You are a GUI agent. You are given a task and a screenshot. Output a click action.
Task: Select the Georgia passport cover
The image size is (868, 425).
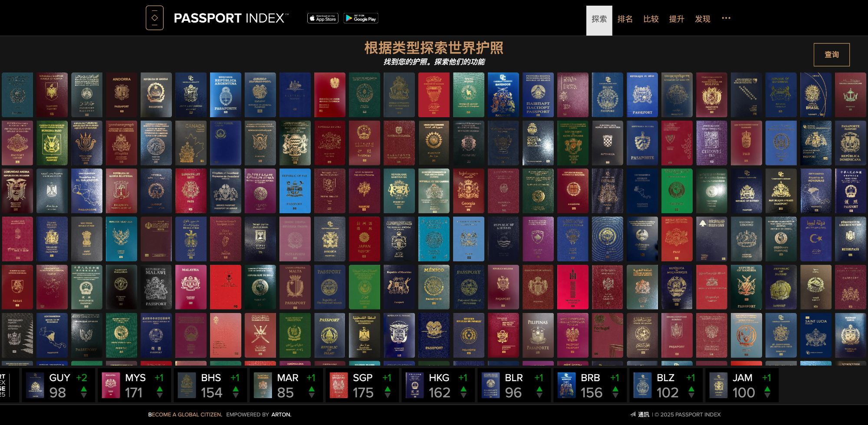(469, 191)
